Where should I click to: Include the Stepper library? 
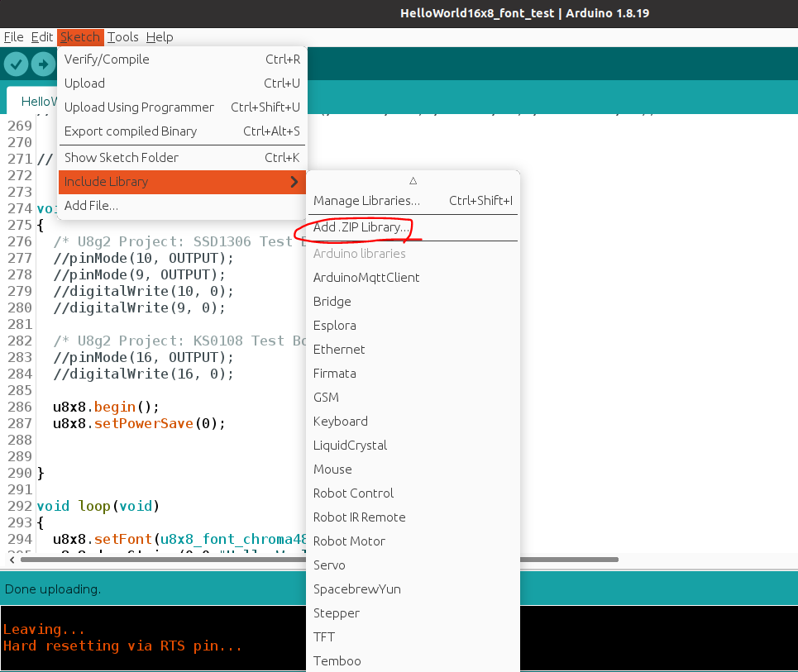click(413, 613)
